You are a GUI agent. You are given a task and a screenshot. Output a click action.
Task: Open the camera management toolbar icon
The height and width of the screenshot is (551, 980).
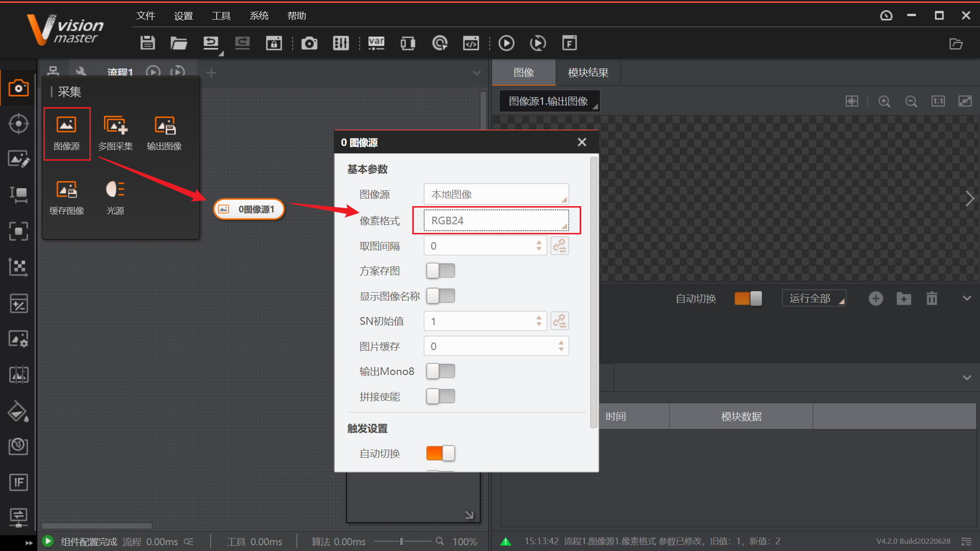coord(309,43)
